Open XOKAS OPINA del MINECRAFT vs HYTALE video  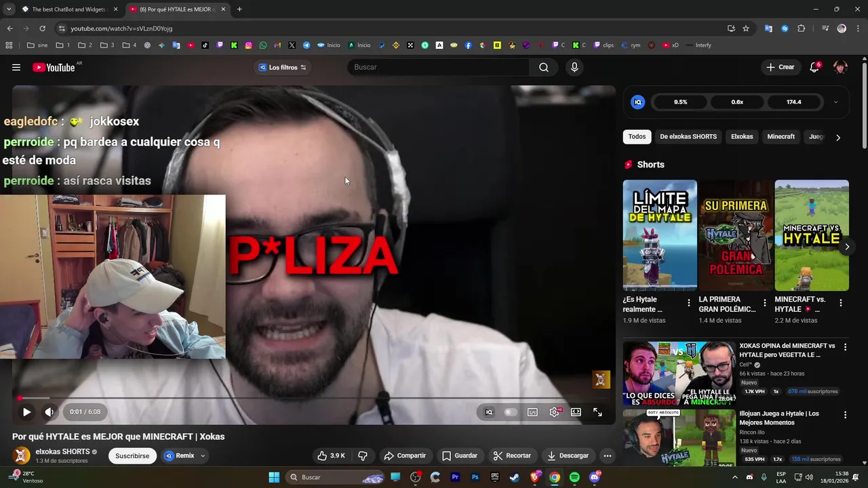coord(787,350)
